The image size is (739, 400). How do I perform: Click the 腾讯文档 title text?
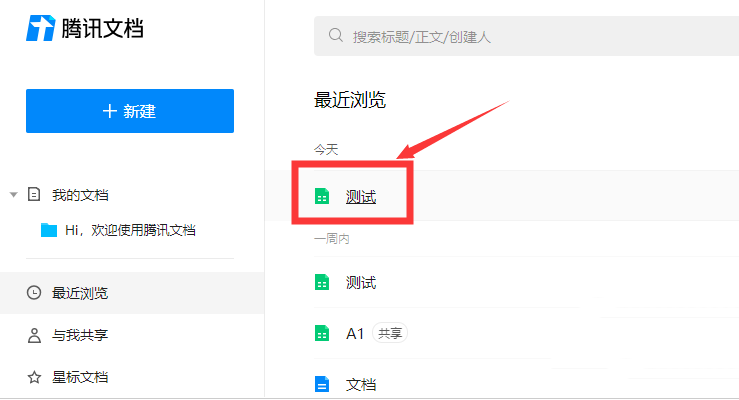click(x=102, y=28)
